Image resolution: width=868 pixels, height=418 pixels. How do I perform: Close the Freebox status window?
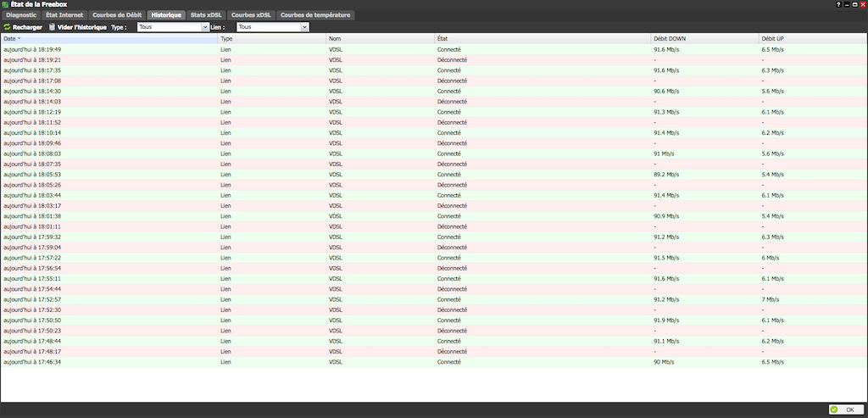pyautogui.click(x=861, y=4)
